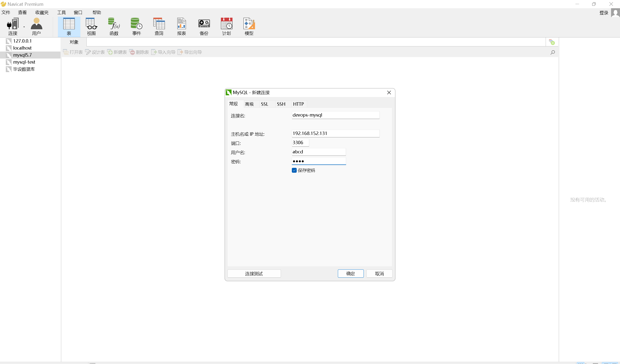Select the 报表 (Report) toolbar icon
This screenshot has height=364, width=620.
click(x=182, y=27)
